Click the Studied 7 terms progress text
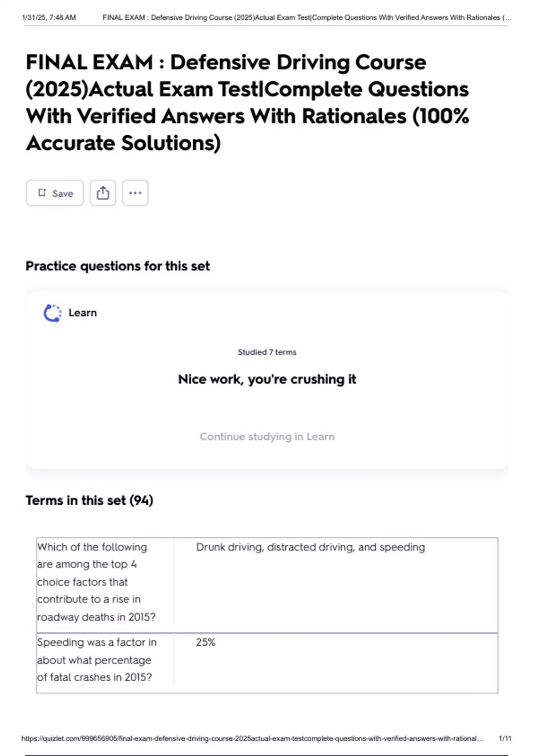 tap(267, 352)
